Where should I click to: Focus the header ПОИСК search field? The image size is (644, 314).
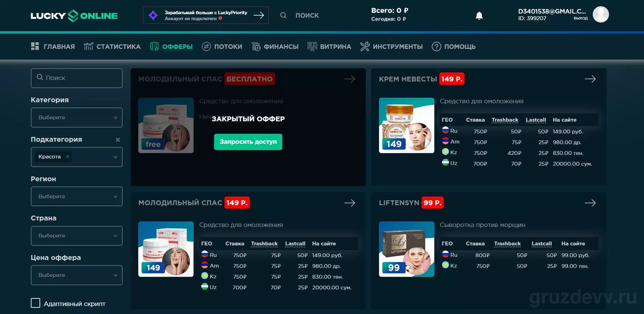[x=307, y=15]
